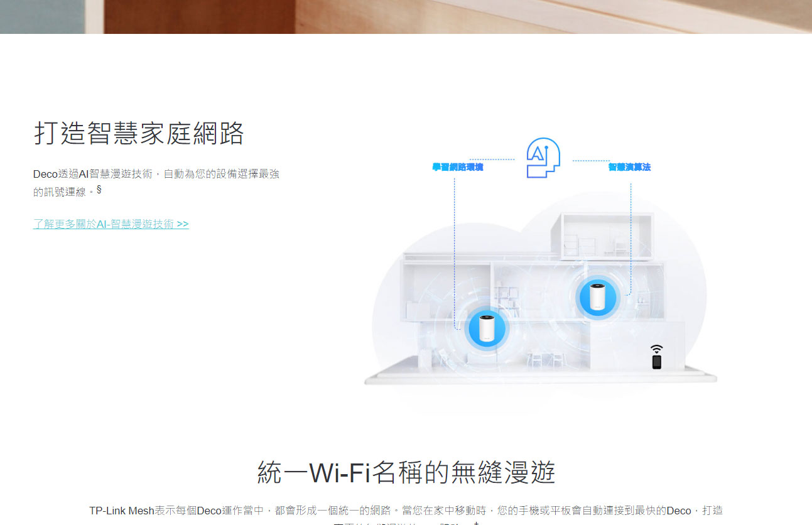Click the 智慧演算法 label
The height and width of the screenshot is (525, 812).
[629, 167]
